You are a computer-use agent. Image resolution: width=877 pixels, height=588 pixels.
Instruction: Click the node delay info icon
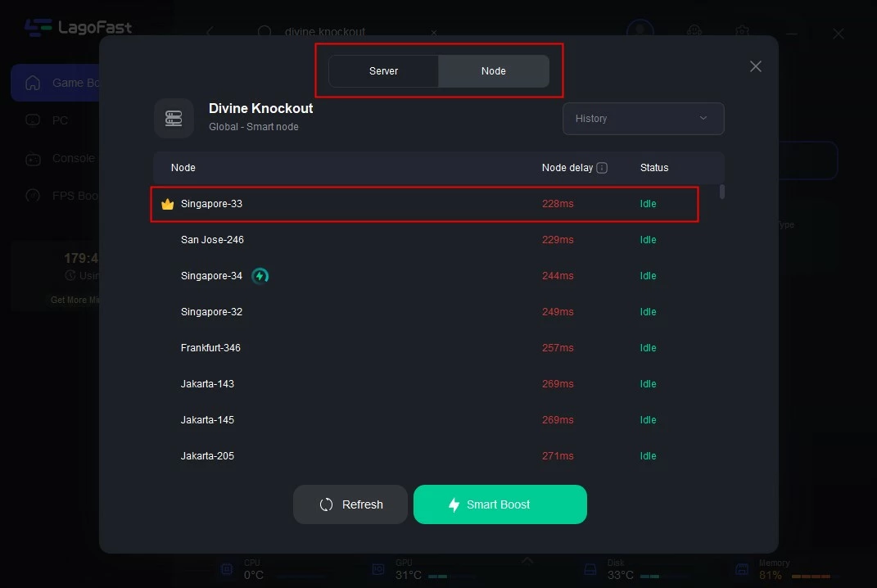602,168
